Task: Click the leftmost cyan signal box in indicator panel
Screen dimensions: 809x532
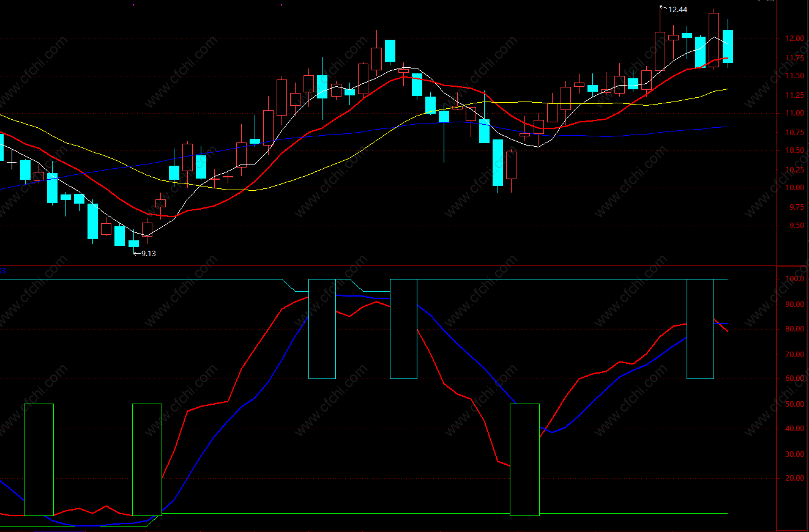Action: click(x=322, y=329)
